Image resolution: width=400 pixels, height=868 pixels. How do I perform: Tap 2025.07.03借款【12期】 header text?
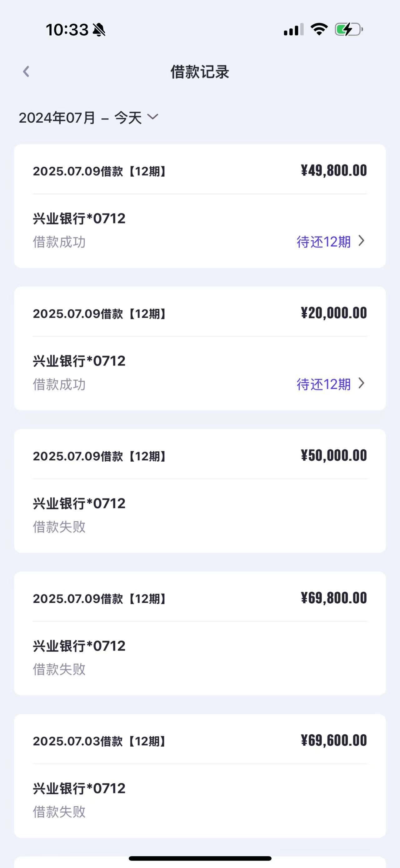point(99,741)
